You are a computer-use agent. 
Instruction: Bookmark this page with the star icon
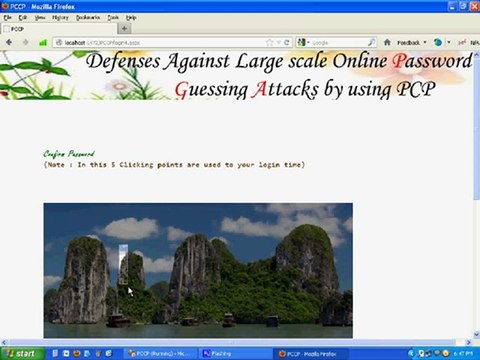point(269,42)
